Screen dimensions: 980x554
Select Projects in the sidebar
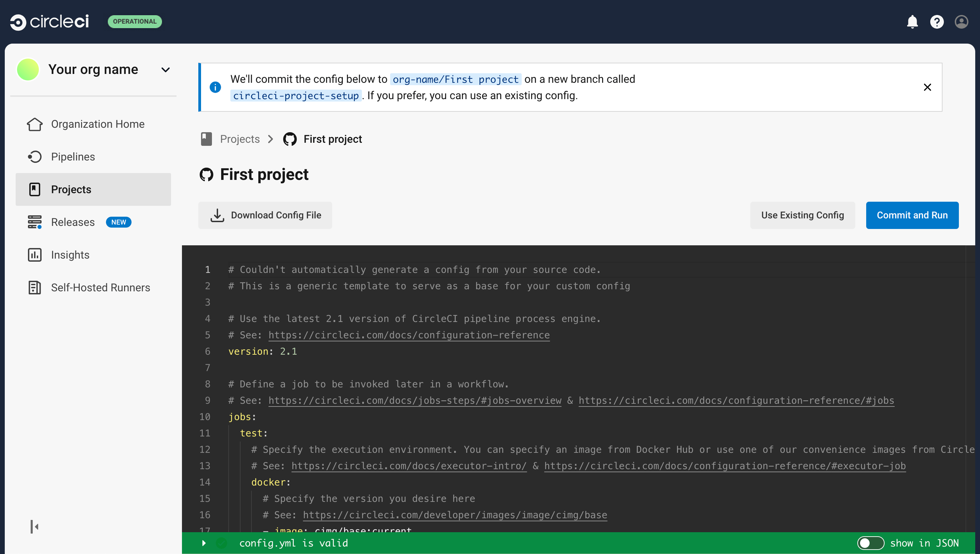[93, 189]
